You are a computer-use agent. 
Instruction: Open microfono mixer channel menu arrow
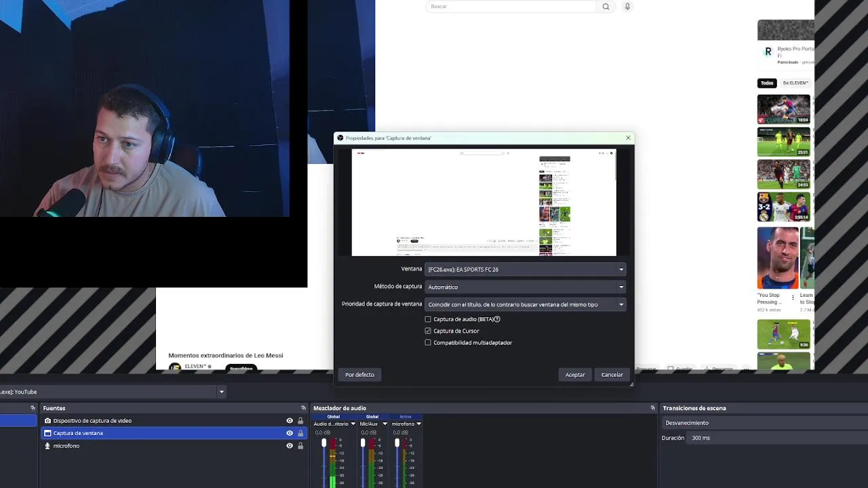click(x=418, y=424)
